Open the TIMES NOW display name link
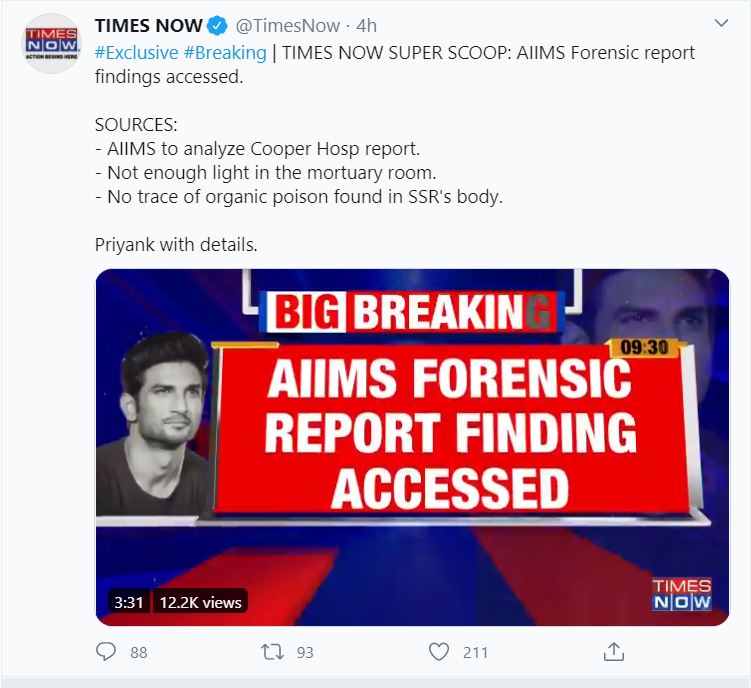Viewport: 751px width, 688px height. (x=148, y=26)
